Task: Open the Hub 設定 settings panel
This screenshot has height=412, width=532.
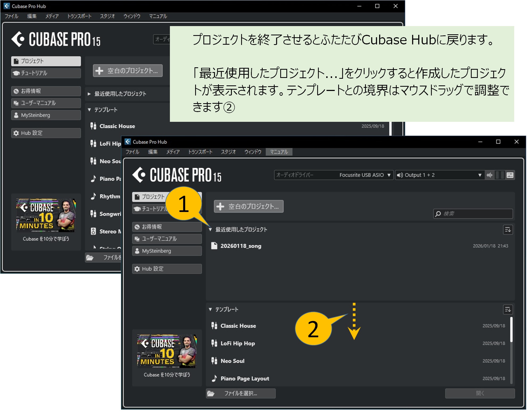Action: click(x=167, y=269)
